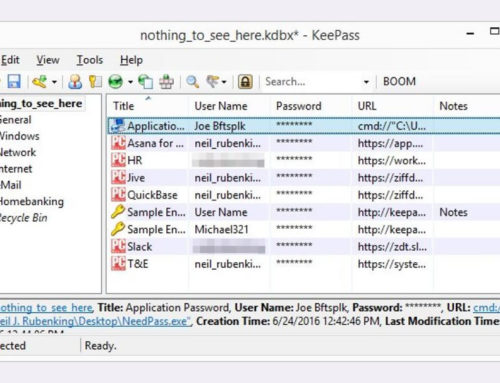Image resolution: width=500 pixels, height=383 pixels.
Task: Open the View menu
Action: click(x=48, y=60)
